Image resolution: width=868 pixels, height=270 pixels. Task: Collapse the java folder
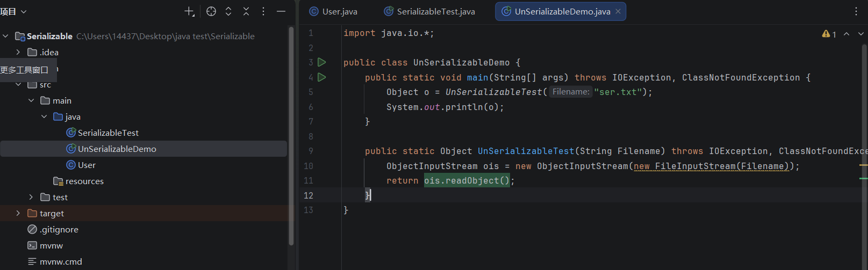(x=44, y=116)
